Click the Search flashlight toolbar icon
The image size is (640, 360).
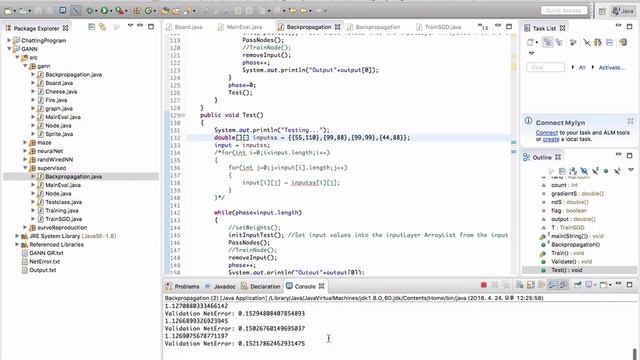(188, 11)
